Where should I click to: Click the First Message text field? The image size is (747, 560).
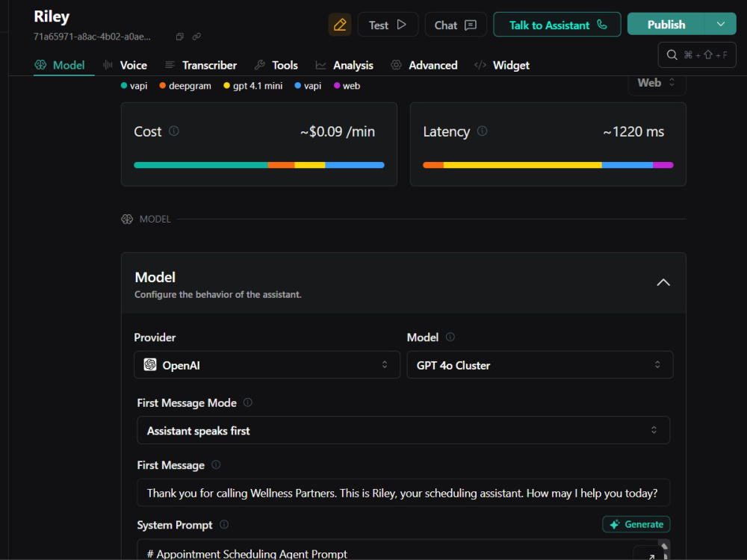tap(403, 493)
